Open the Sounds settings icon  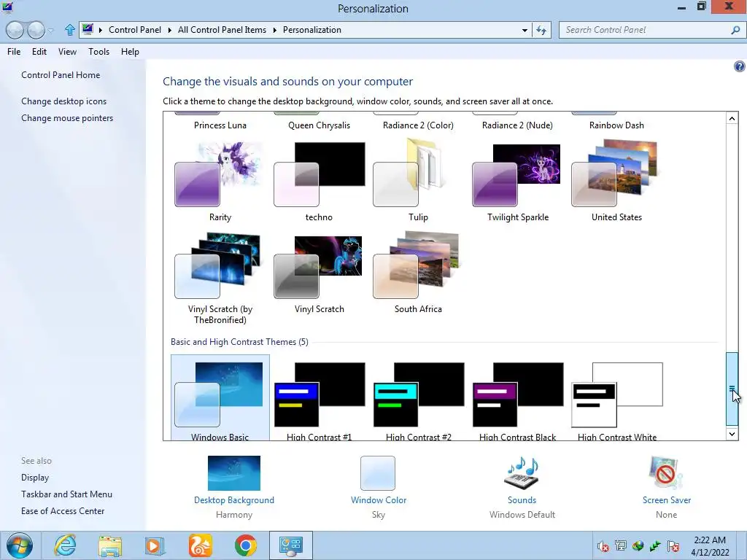pos(522,472)
